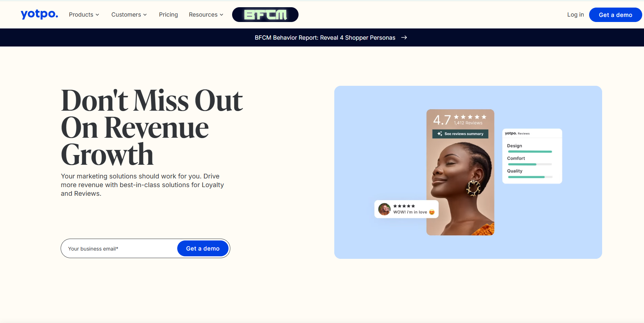
Task: Expand the Resources dropdown menu
Action: click(206, 15)
